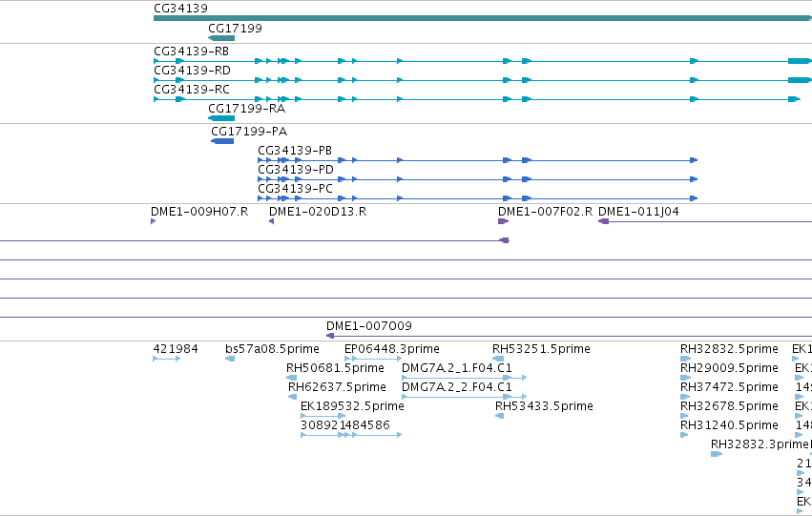Screen dimensions: 812x516
Task: Select the bs57a08.5prime EST label
Action: coord(272,349)
